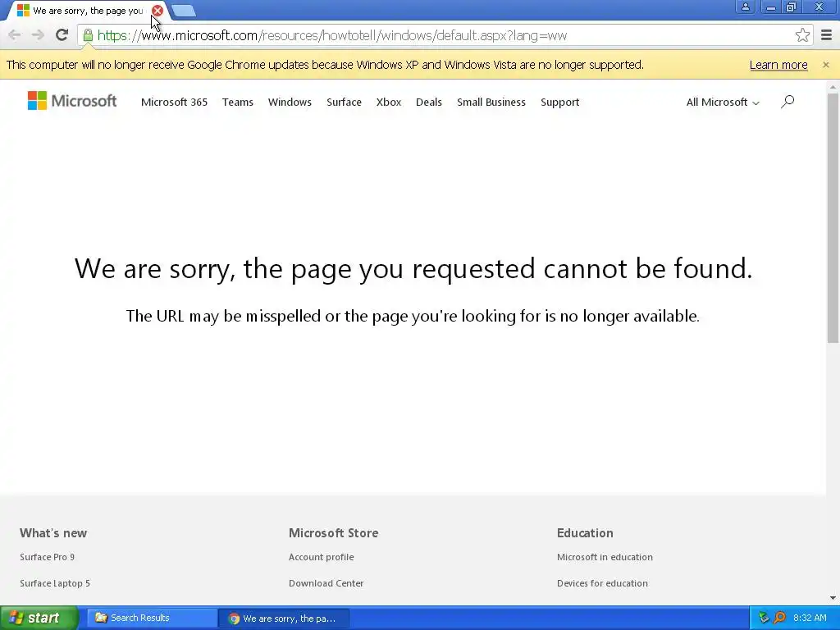Open the Microsoft site search magnifier

(x=787, y=101)
